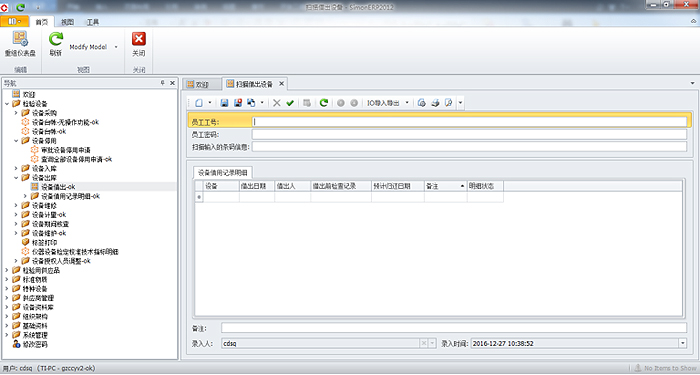Open the Modify Model dropdown arrow

tap(116, 47)
